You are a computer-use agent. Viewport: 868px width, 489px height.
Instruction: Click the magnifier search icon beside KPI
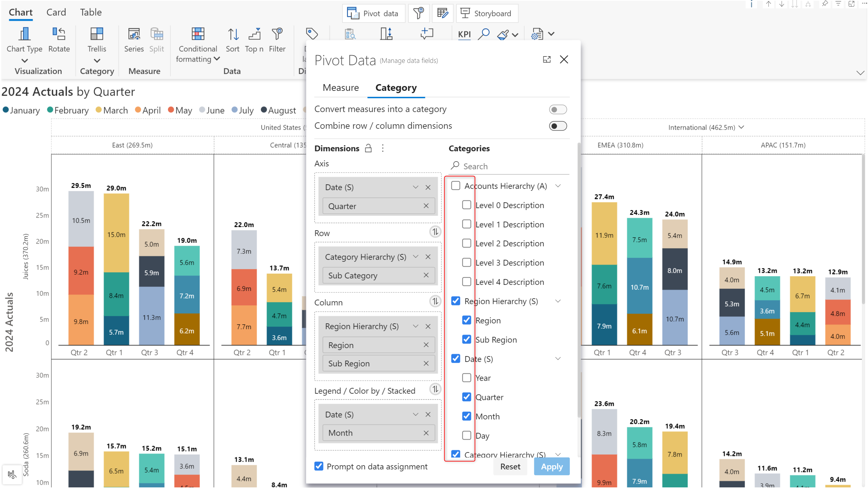[x=484, y=34]
